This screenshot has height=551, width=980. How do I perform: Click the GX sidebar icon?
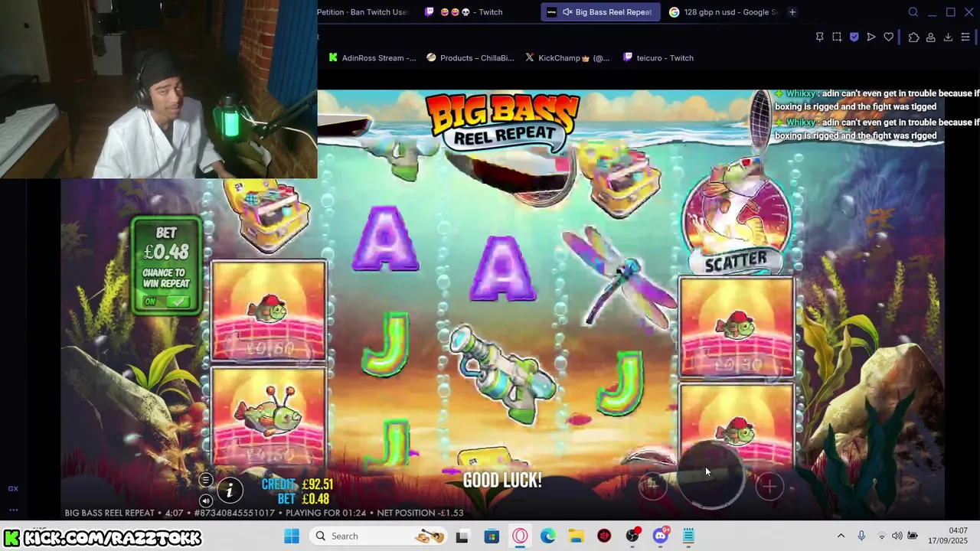pos(13,488)
